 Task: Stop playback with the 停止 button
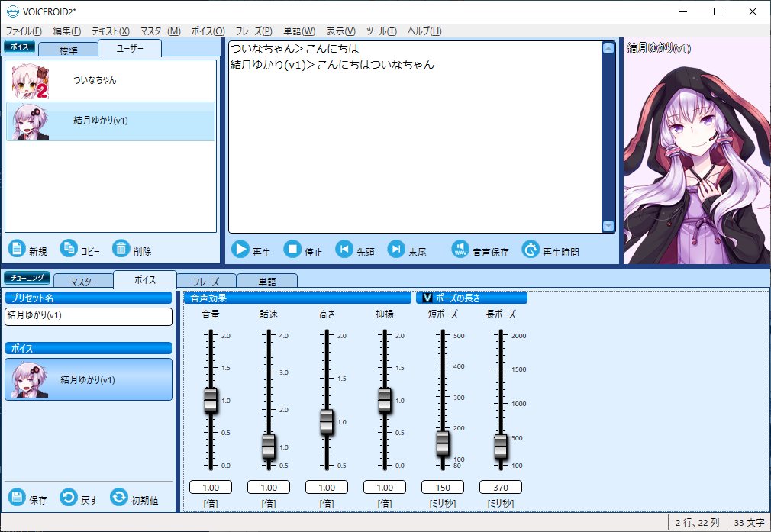[303, 250]
